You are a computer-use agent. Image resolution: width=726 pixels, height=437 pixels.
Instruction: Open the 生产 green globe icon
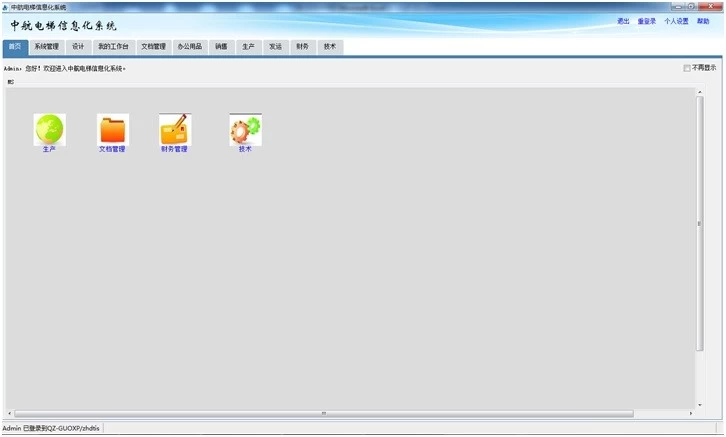point(49,130)
